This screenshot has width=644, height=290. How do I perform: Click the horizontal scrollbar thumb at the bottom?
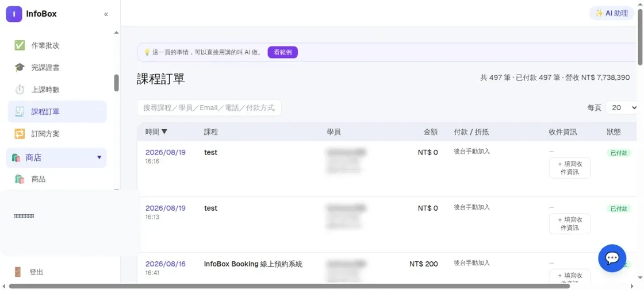pos(289,286)
